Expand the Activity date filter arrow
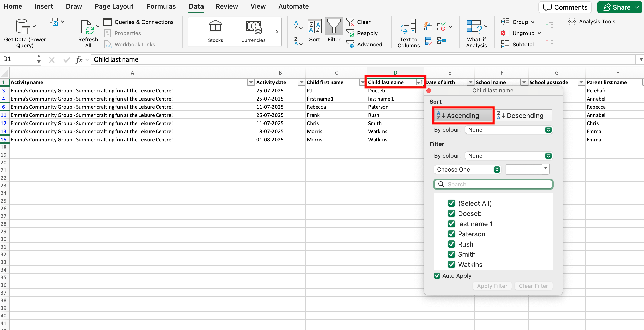644x330 pixels. coord(301,82)
